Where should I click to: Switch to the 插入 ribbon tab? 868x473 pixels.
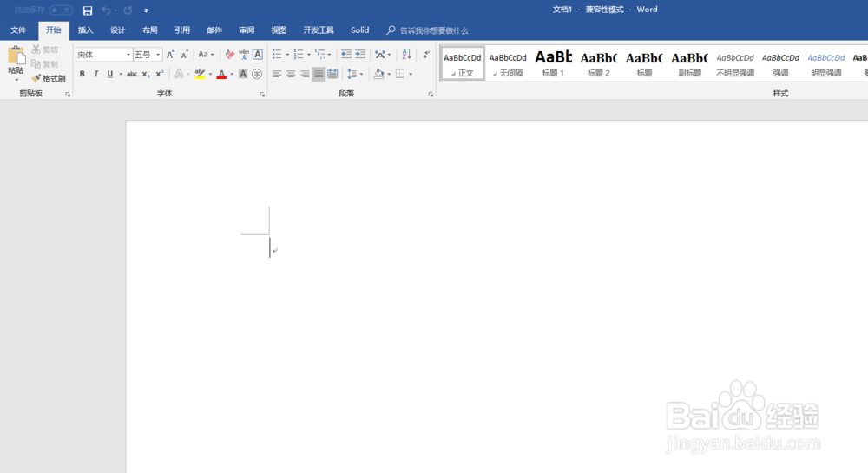(x=86, y=30)
